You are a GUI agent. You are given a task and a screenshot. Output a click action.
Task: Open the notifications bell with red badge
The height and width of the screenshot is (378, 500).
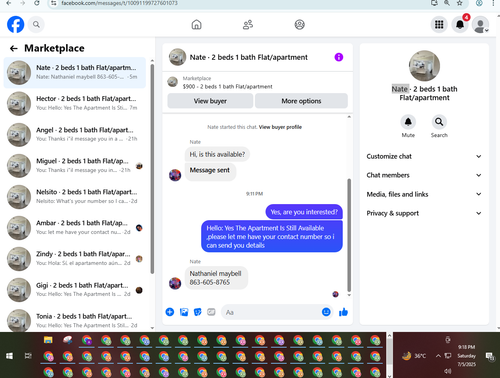pyautogui.click(x=460, y=24)
